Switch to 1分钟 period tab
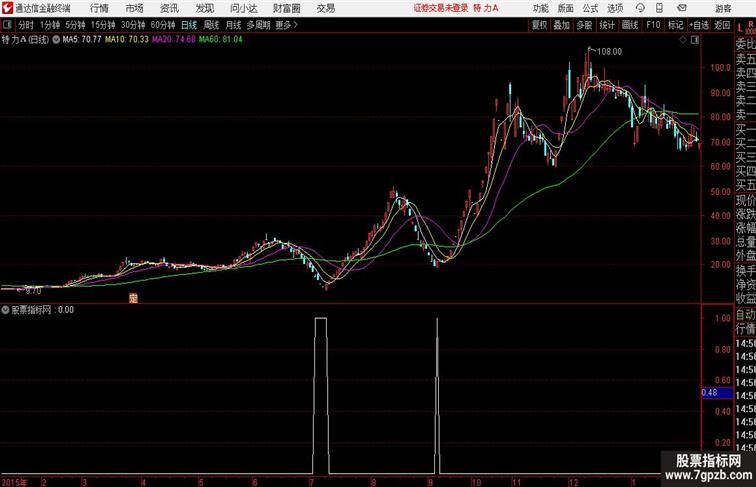Viewport: 756px width, 487px height. pyautogui.click(x=50, y=25)
